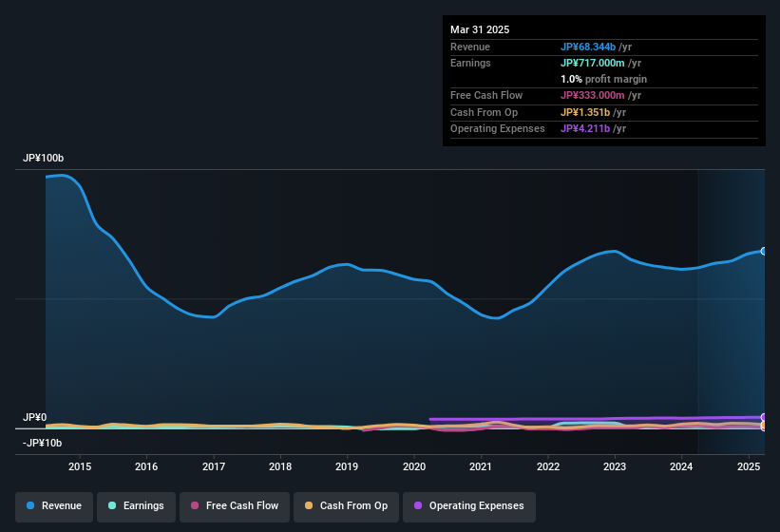This screenshot has height=532, width=780.
Task: Click the 2019 x-axis label
Action: (347, 466)
